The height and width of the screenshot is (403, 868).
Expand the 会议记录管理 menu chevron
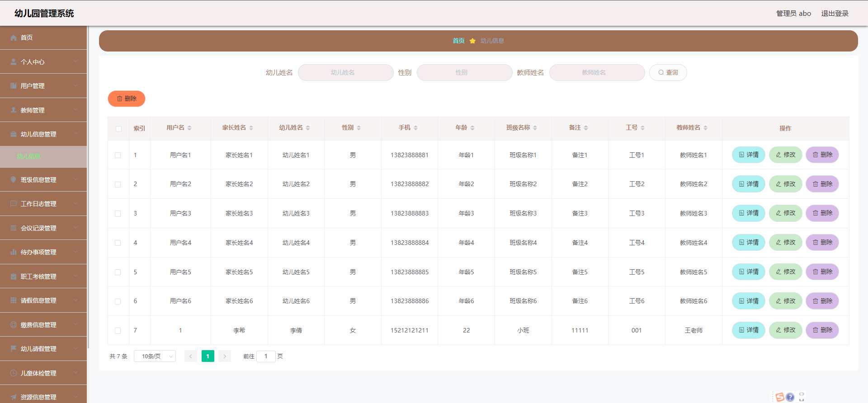click(75, 228)
